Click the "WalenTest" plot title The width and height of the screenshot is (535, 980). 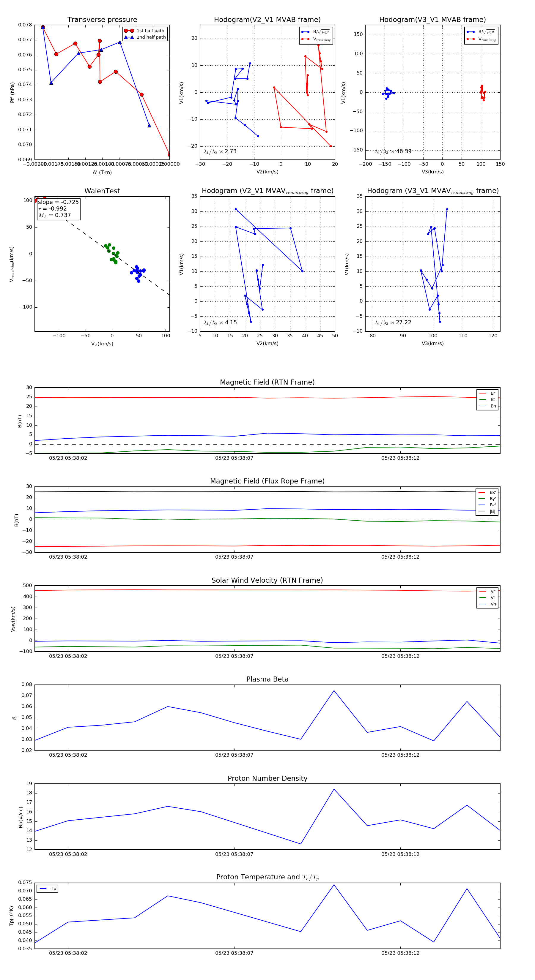pyautogui.click(x=102, y=191)
